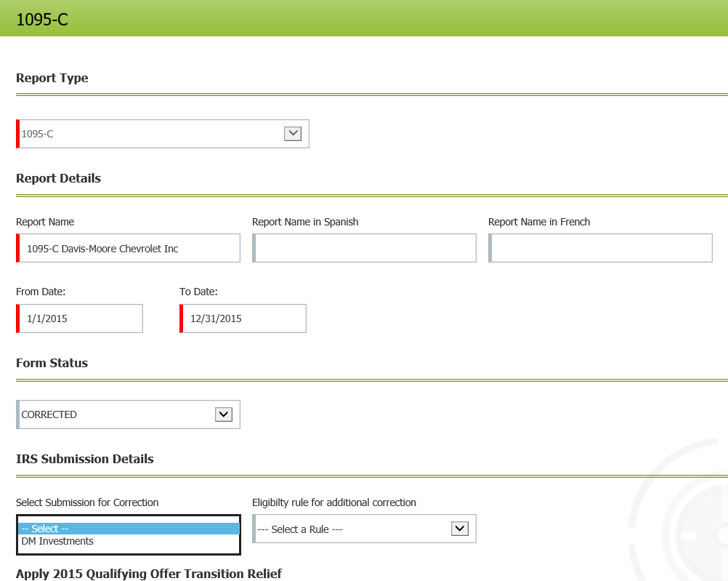The height and width of the screenshot is (581, 728).
Task: Open the eligibility rule dropdown arrow
Action: point(459,529)
